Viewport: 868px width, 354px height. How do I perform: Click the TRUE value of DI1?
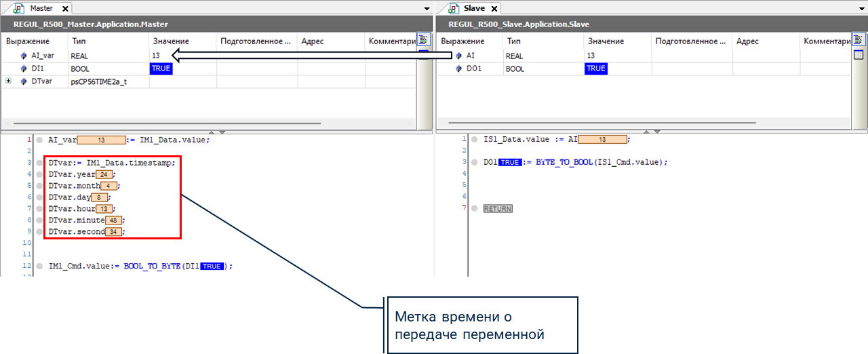tap(161, 68)
